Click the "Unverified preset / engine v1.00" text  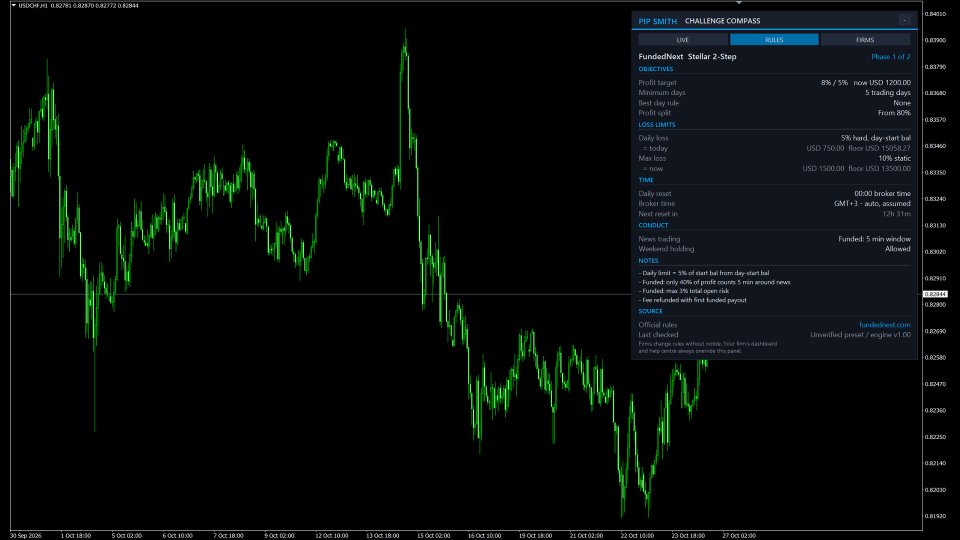click(860, 335)
